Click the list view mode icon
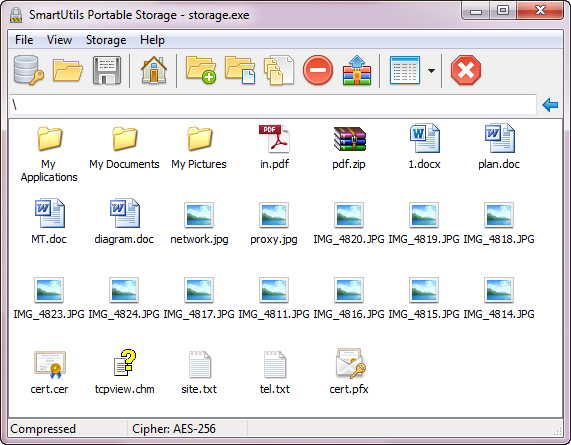Viewport: 571px width, 445px height. (405, 70)
